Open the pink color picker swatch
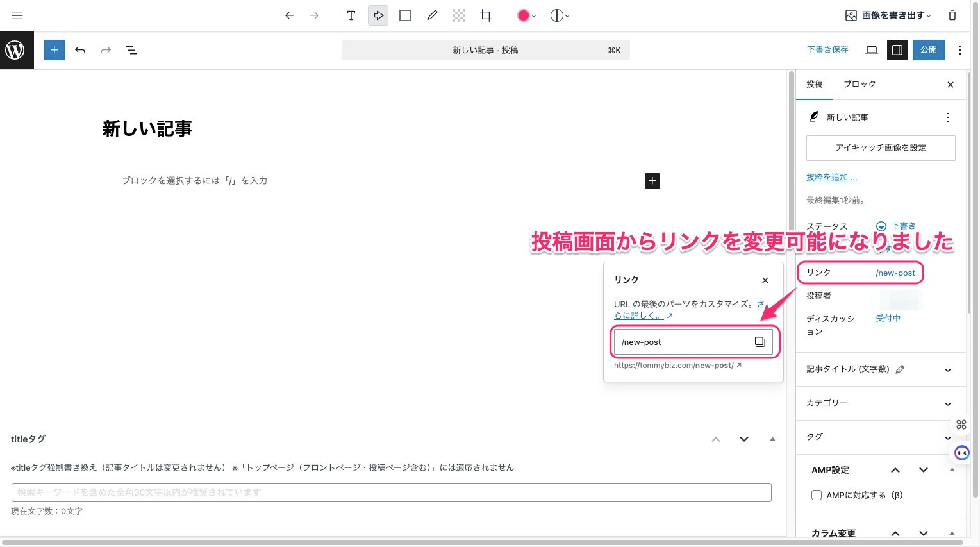980x547 pixels. [524, 15]
